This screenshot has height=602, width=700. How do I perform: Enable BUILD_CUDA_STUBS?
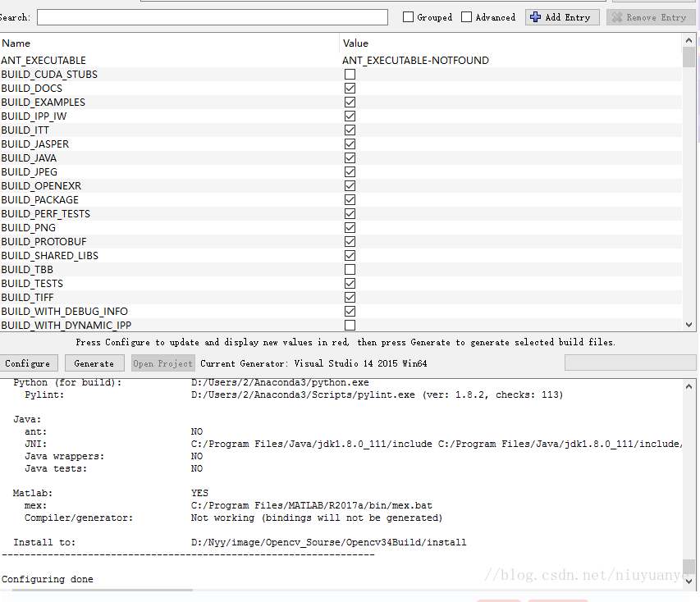tap(350, 74)
